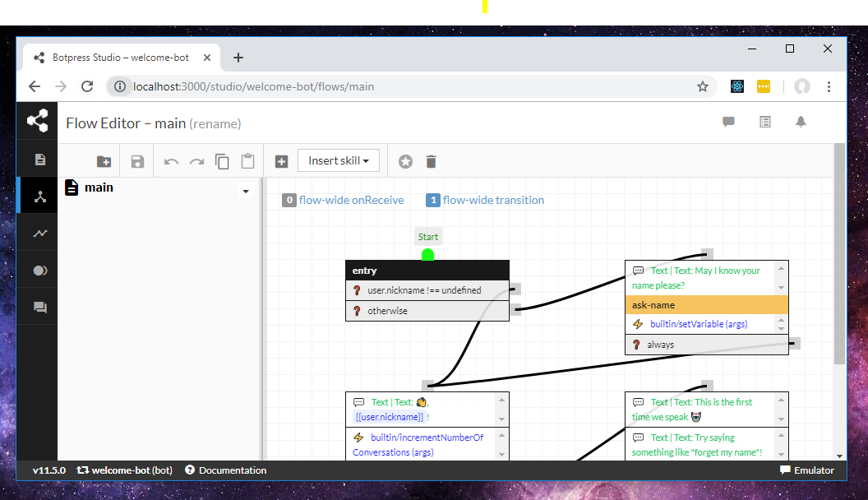Open the chat emulator icon in the header
Screen dimensions: 868x500
pyautogui.click(x=728, y=122)
